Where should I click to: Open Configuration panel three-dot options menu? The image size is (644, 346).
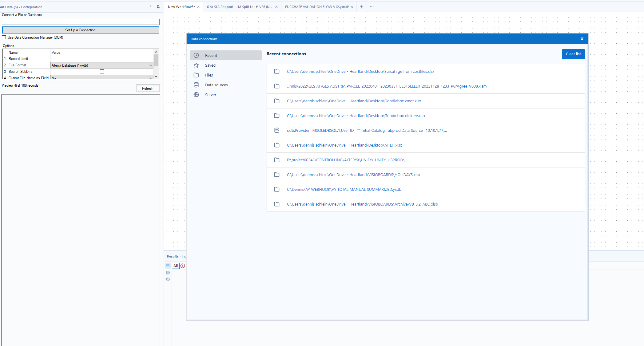point(151,7)
